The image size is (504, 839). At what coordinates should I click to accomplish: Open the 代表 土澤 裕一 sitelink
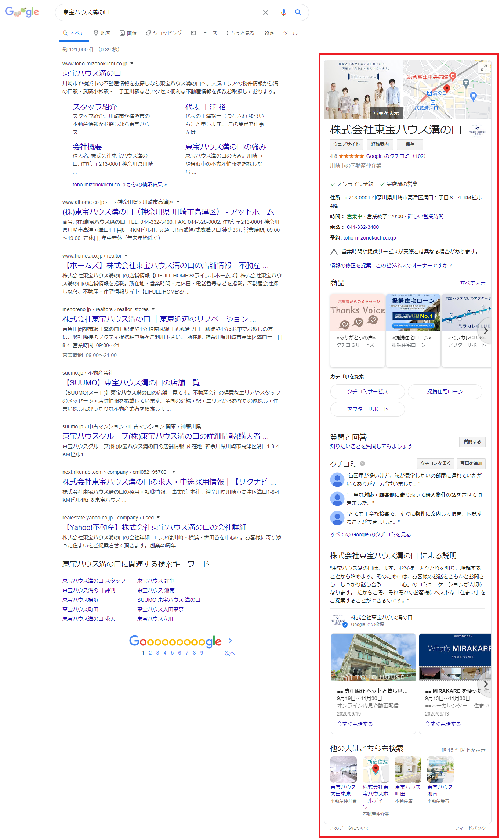click(209, 107)
